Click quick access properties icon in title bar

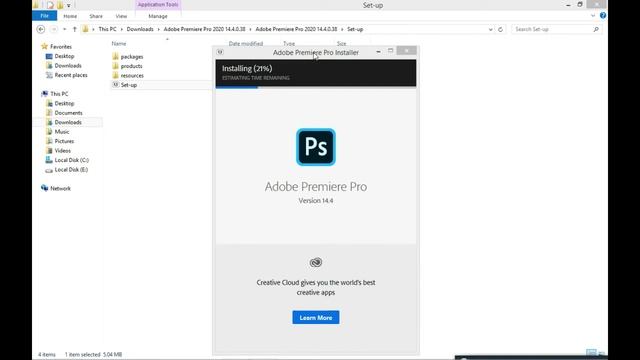(x=50, y=5)
